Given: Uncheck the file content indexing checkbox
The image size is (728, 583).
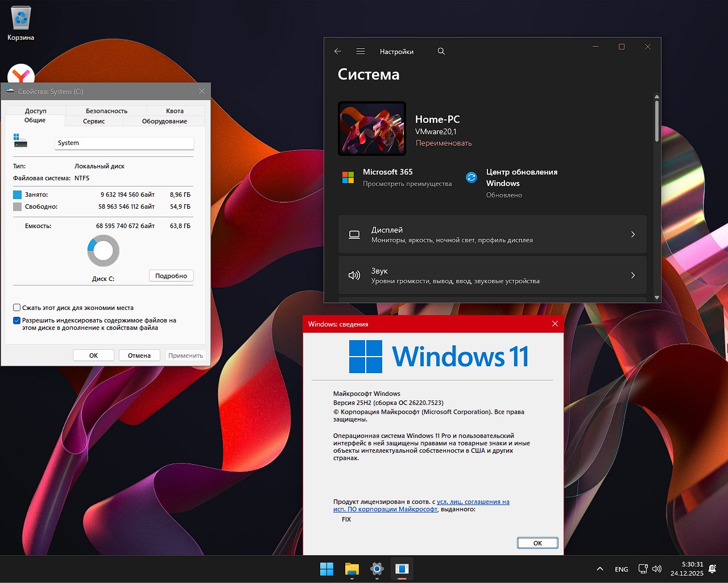Looking at the screenshot, I should 17,320.
